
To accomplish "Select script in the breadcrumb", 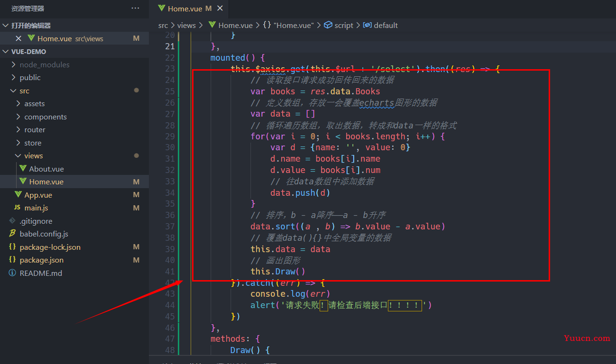I will 344,25.
